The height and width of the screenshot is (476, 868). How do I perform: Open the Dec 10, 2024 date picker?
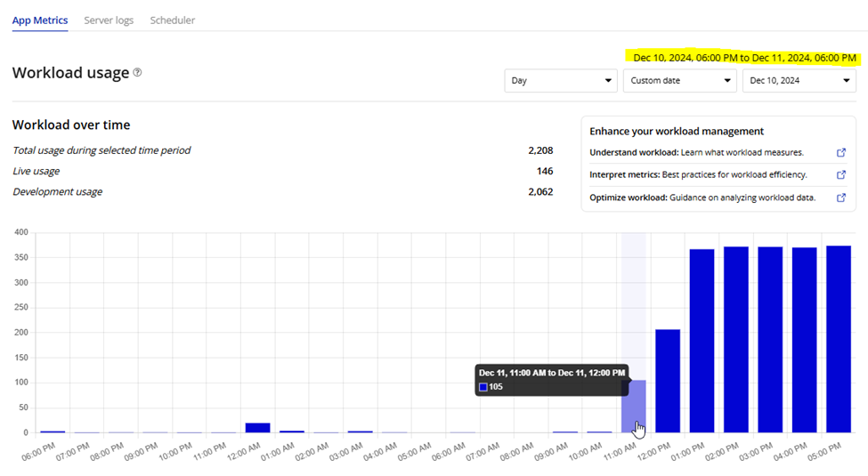point(799,81)
